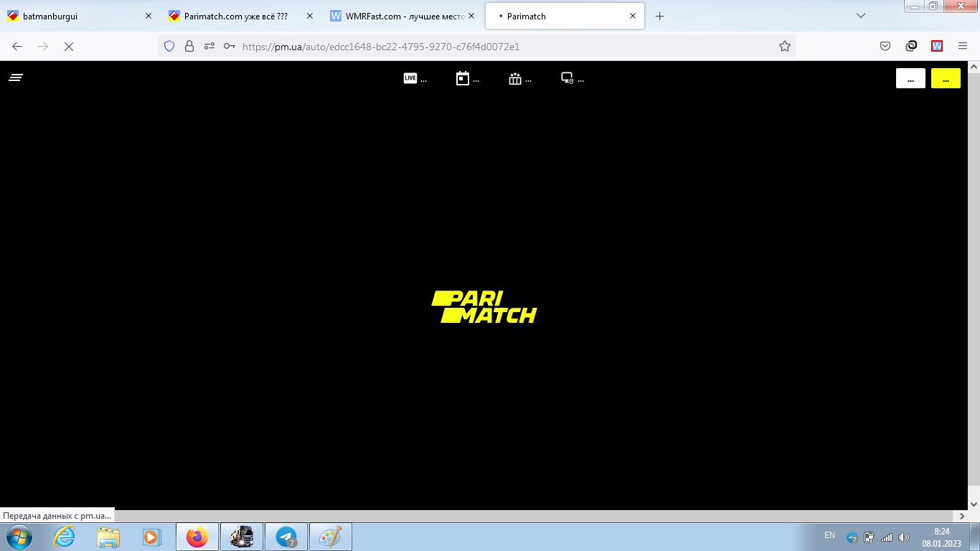
Task: Go back to the previous page
Action: tap(17, 46)
